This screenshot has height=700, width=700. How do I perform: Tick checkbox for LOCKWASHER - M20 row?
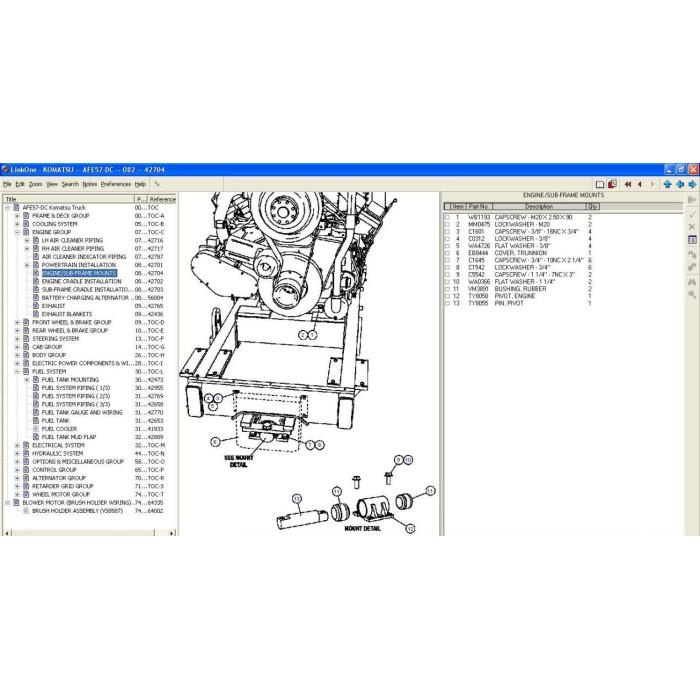pyautogui.click(x=447, y=225)
